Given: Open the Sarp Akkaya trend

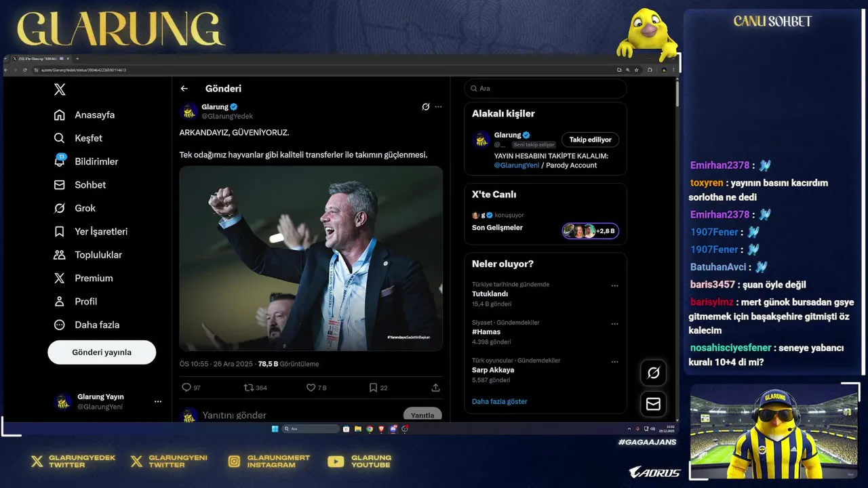Looking at the screenshot, I should (493, 370).
